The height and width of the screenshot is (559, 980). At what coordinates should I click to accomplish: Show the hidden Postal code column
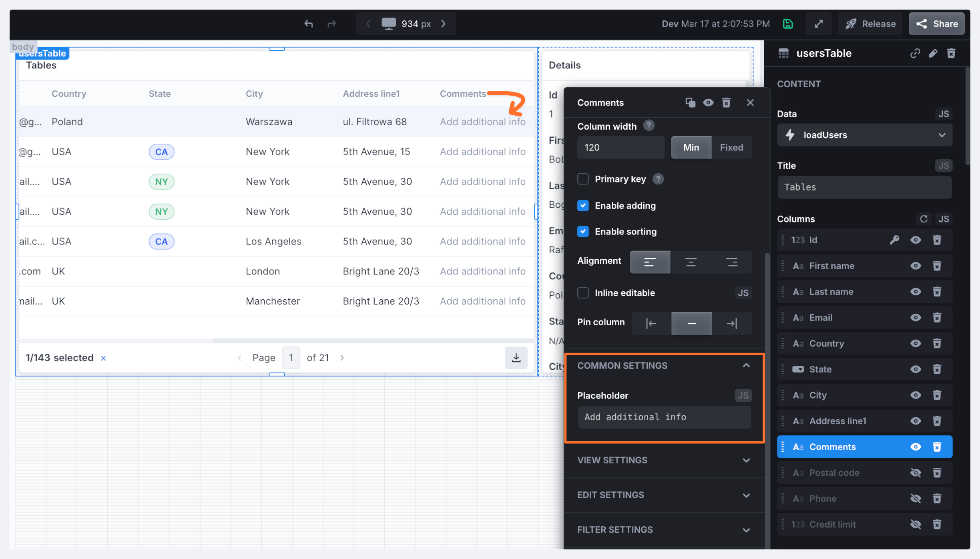pyautogui.click(x=915, y=473)
